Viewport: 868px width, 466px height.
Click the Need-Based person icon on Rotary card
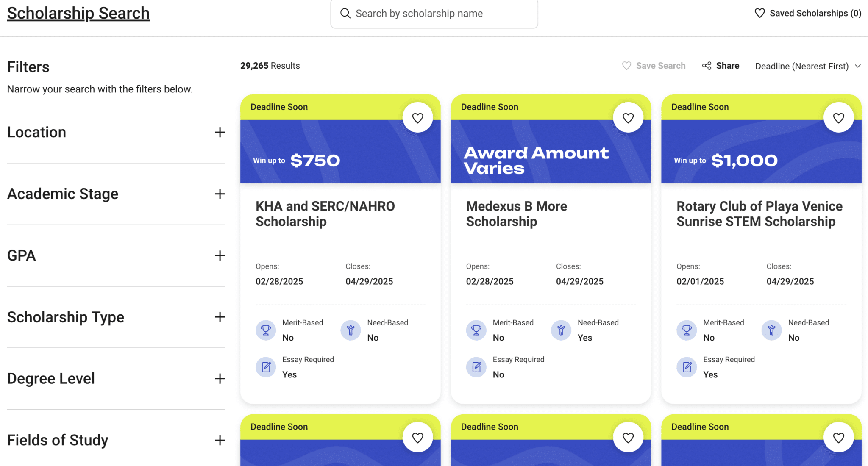771,330
